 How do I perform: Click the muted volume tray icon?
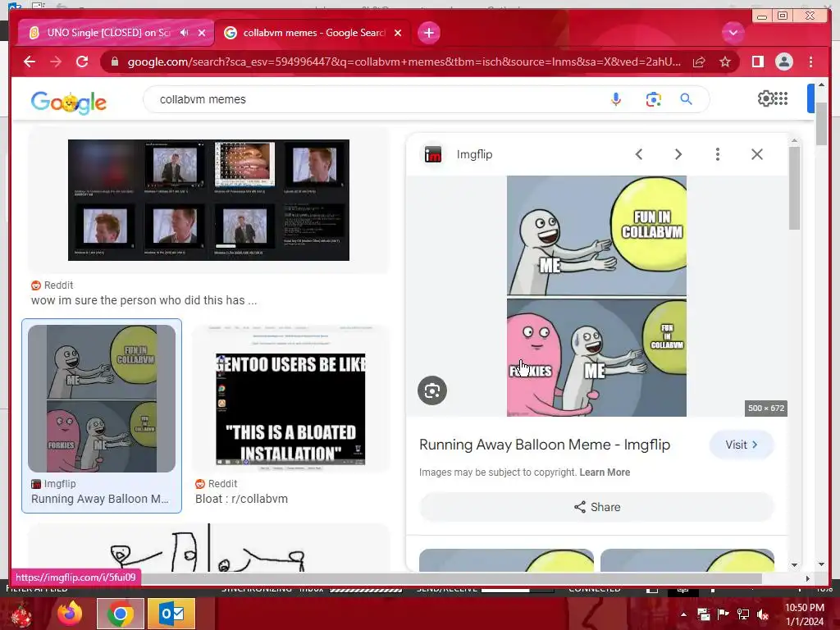(x=762, y=614)
